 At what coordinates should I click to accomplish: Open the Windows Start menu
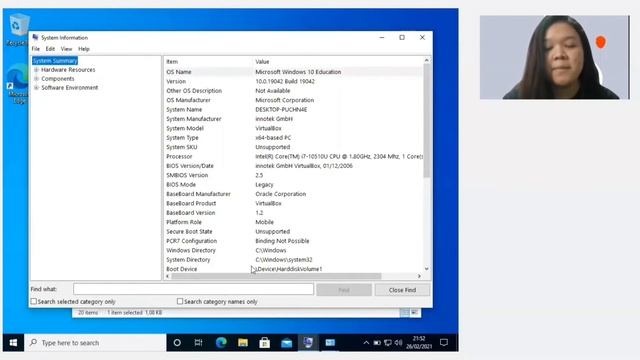(13, 342)
